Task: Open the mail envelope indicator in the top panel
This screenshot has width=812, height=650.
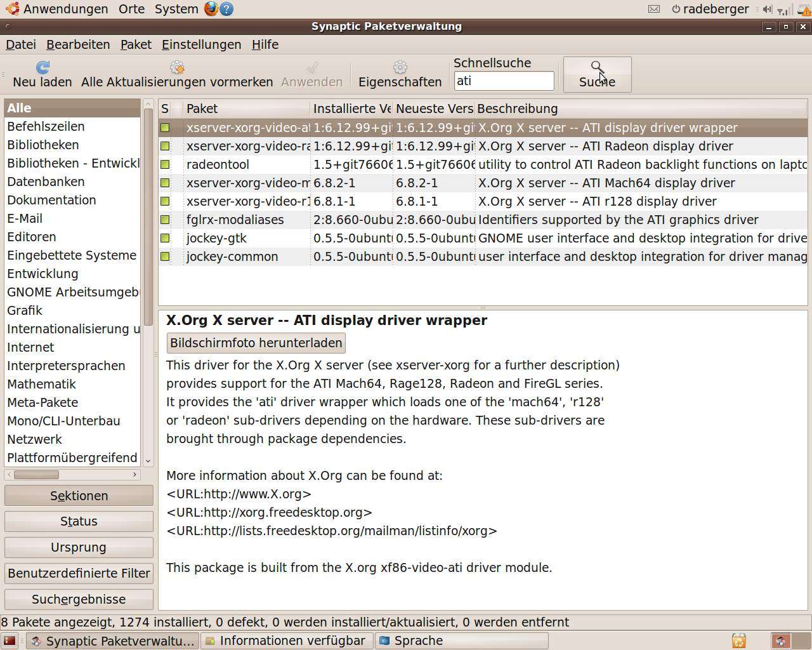Action: tap(654, 9)
